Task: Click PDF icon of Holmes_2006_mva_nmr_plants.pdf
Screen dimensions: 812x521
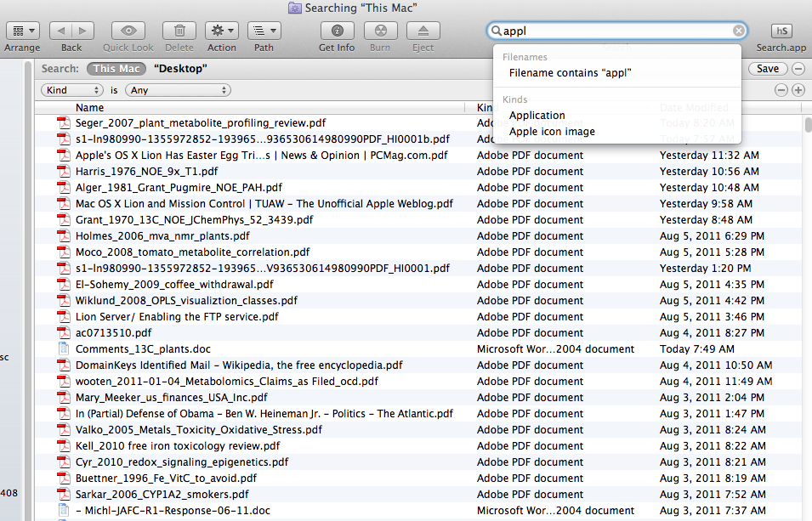Action: 63,236
